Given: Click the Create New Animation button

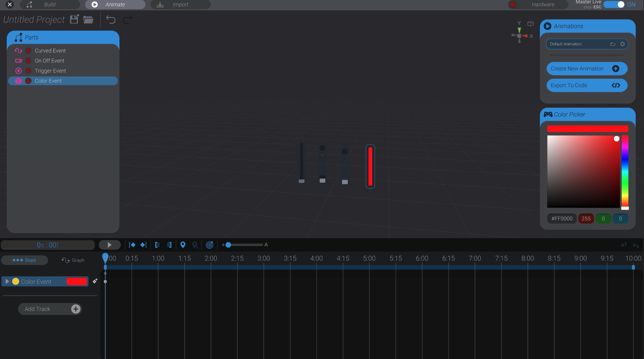Looking at the screenshot, I should 586,69.
